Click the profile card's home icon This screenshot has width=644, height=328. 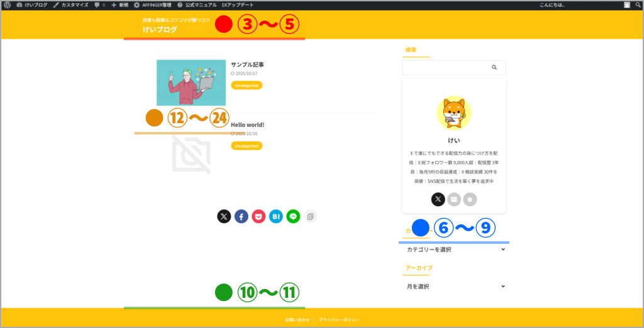470,199
